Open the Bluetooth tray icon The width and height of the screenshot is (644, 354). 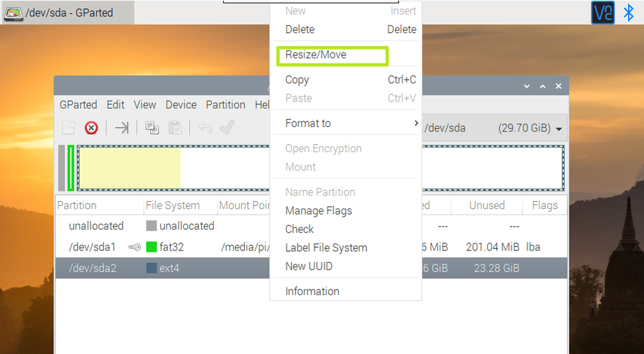(628, 13)
